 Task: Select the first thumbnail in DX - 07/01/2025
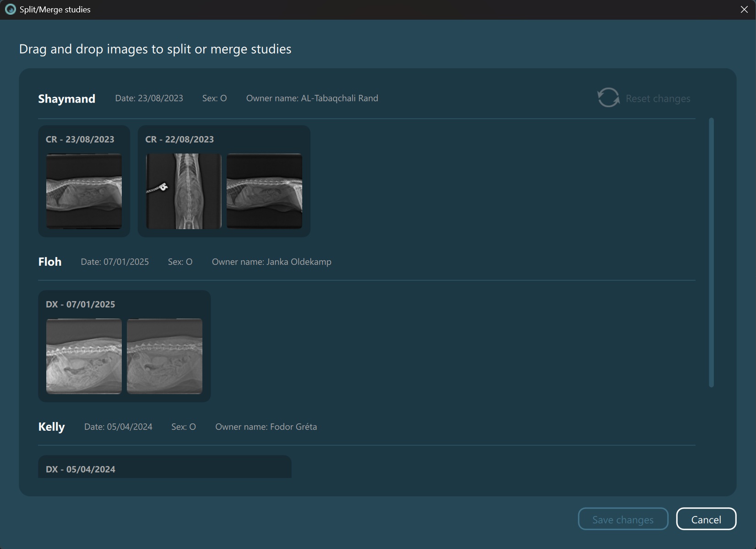click(84, 356)
